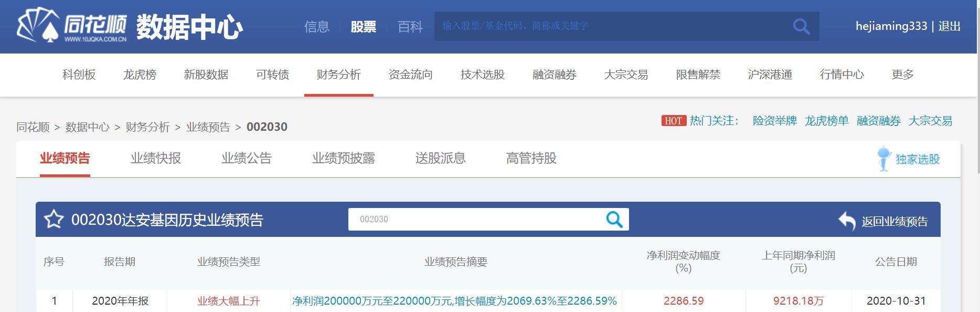Image resolution: width=980 pixels, height=312 pixels.
Task: Open the 龙虎榜 menu
Action: (x=140, y=75)
